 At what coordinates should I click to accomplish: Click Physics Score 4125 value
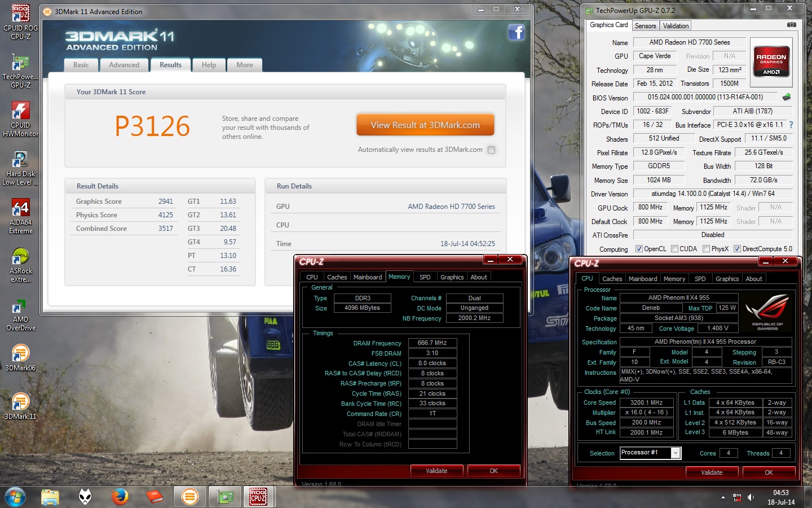[x=166, y=215]
